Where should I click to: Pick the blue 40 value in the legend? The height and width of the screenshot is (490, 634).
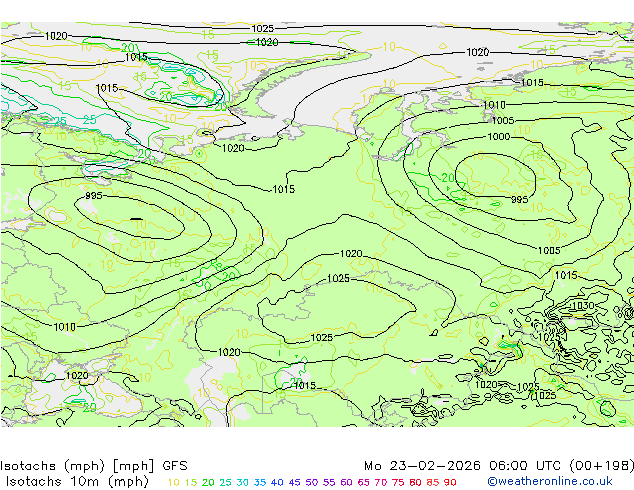277,482
